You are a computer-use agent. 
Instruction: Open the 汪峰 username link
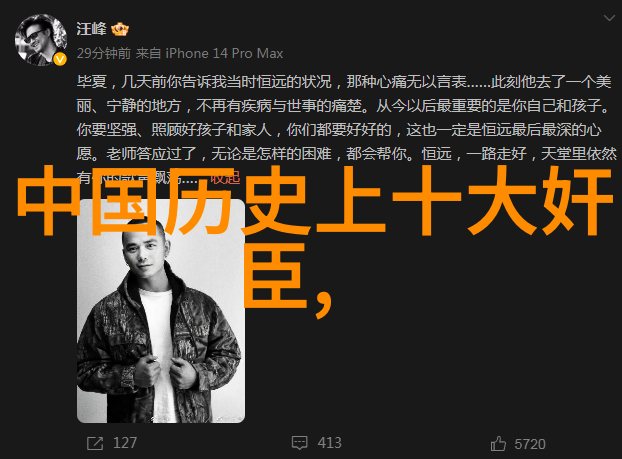click(x=92, y=29)
